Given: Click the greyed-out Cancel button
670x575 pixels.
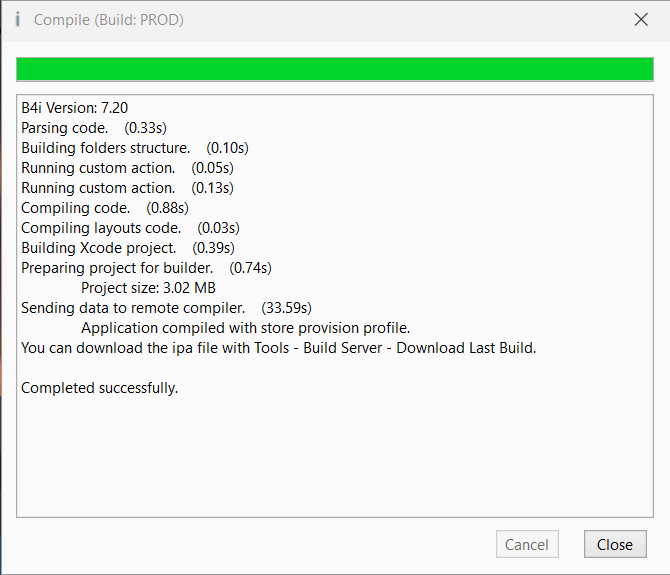Looking at the screenshot, I should [526, 544].
